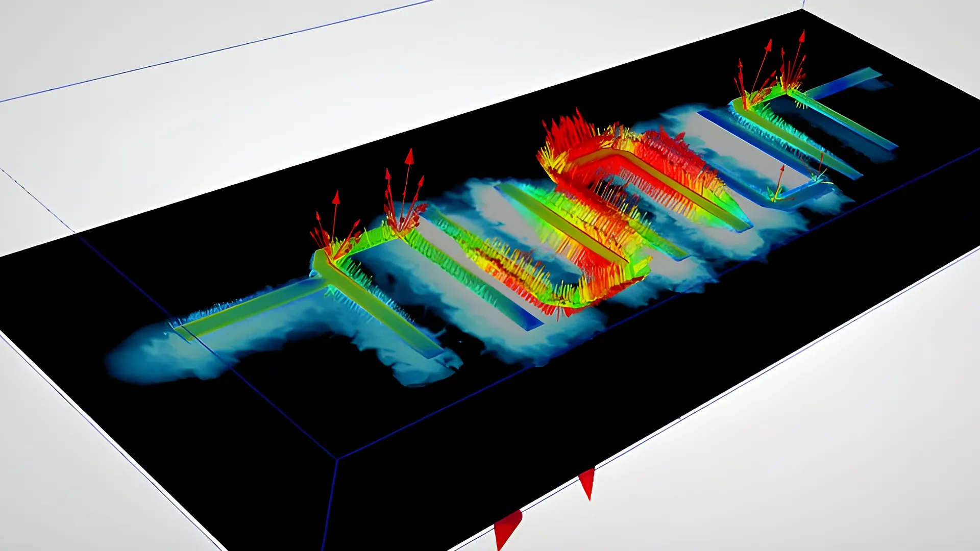Click the green channel segment on the far left
Screen dimensions: 980x551
[x=230, y=316]
